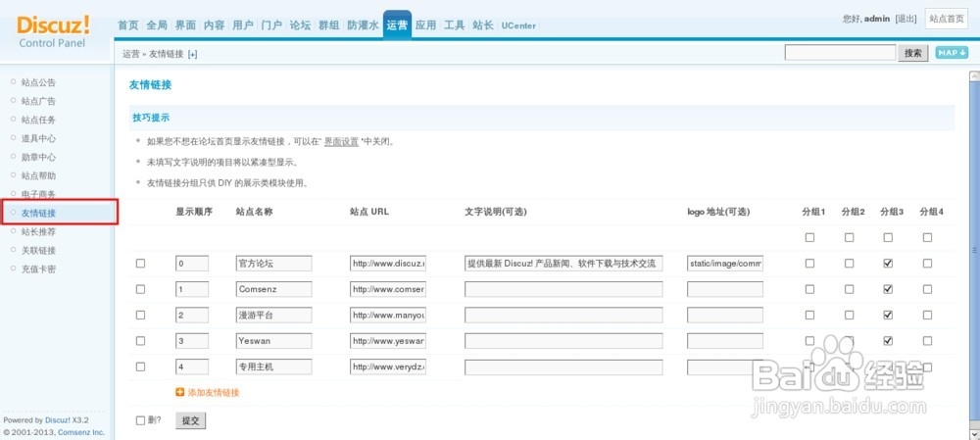
Task: Switch to the 界面 tab
Action: (x=185, y=25)
